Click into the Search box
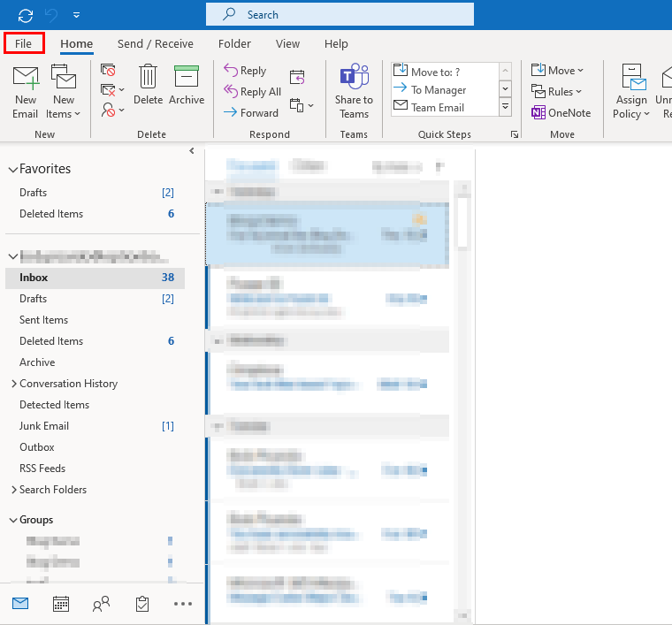This screenshot has height=625, width=672. click(340, 14)
